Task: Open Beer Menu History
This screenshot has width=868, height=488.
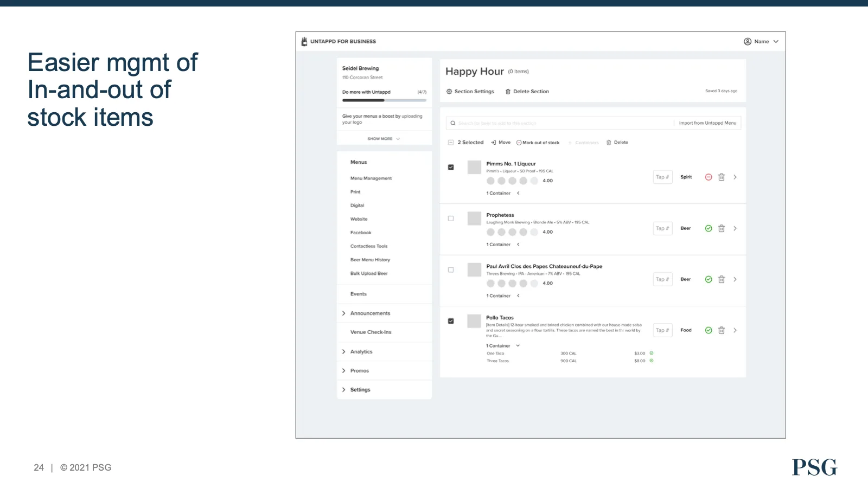Action: pyautogui.click(x=370, y=260)
